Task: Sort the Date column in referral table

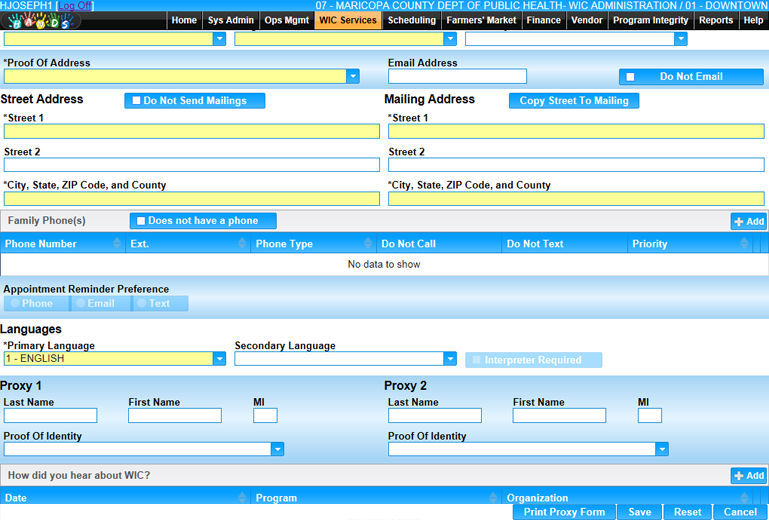Action: (242, 498)
